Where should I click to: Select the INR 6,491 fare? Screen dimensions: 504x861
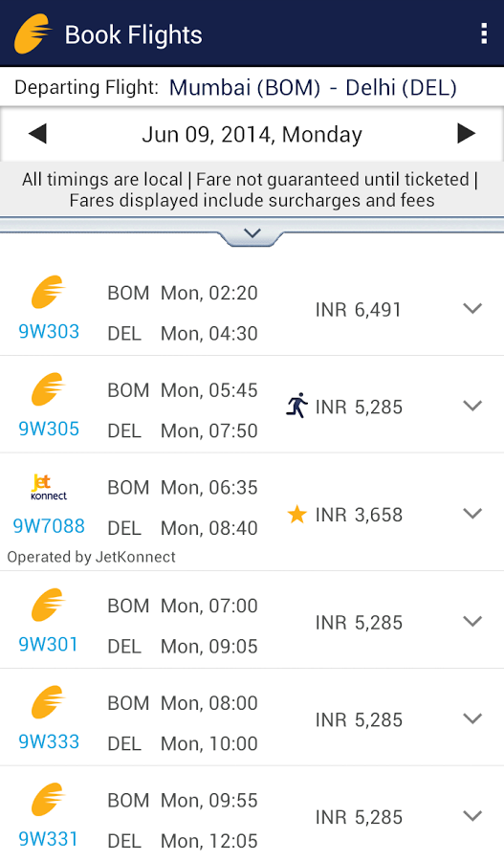point(359,310)
